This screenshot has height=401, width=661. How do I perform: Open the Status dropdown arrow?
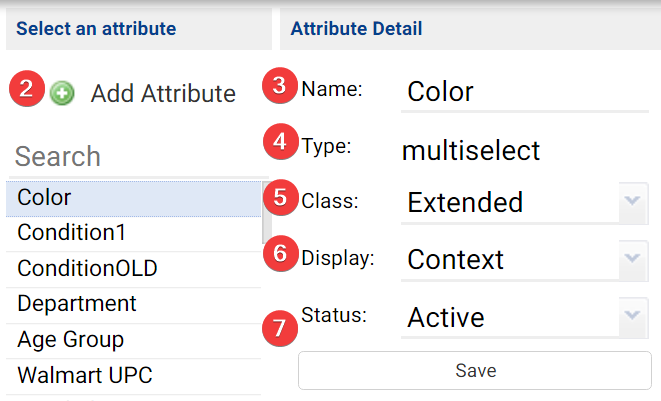click(631, 317)
